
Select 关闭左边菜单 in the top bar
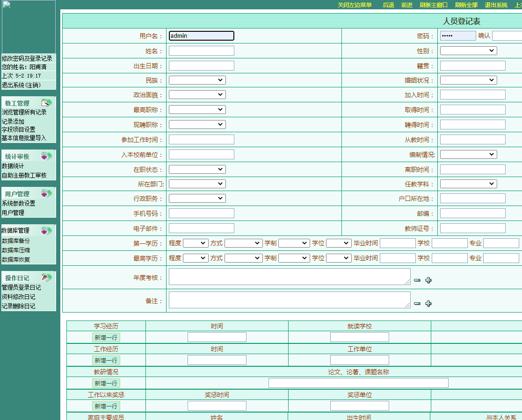point(355,5)
